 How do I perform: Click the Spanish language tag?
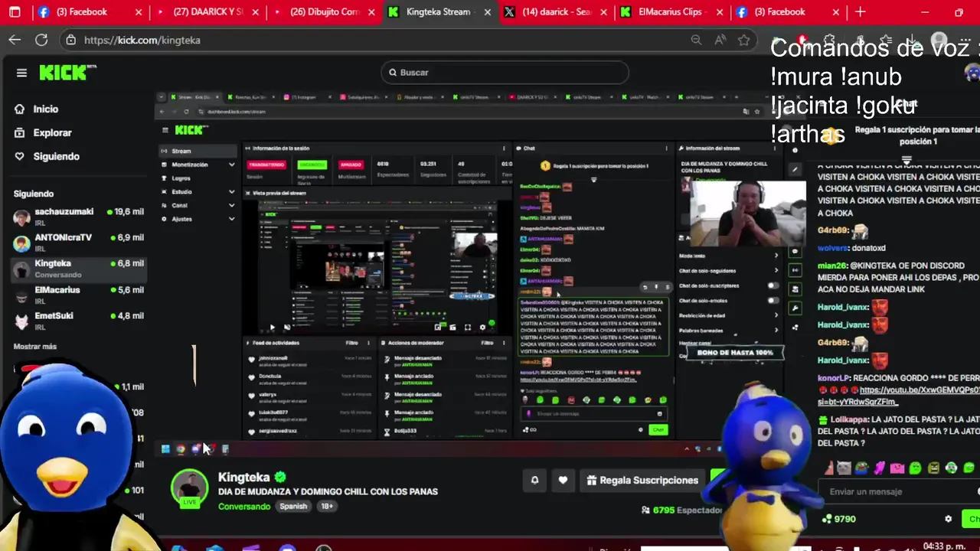click(293, 507)
